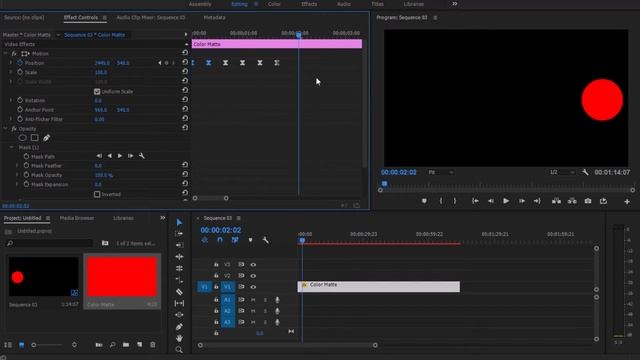Switch to the Effect Controls tab

tap(81, 18)
